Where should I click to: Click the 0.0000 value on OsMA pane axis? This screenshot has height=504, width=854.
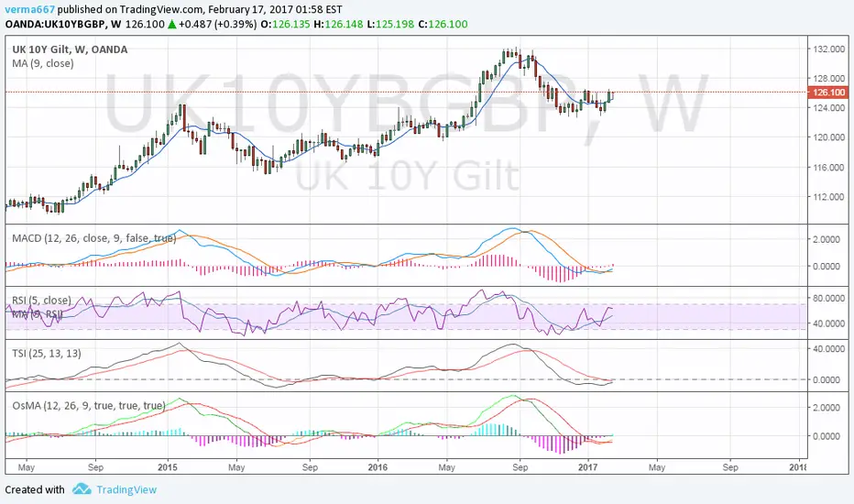pos(827,436)
